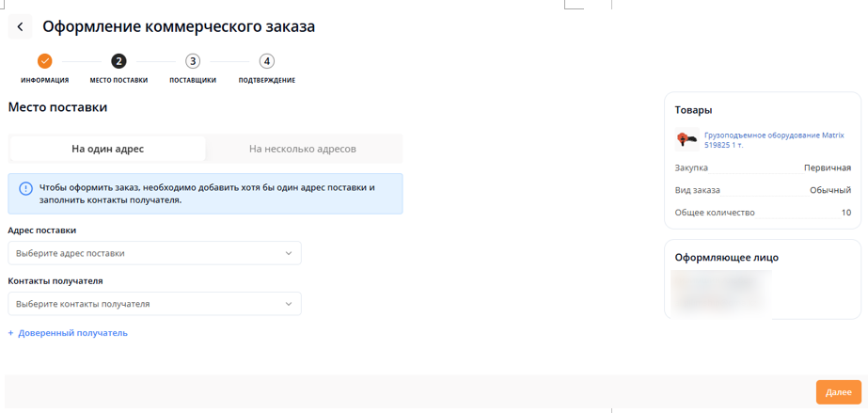Click the 'Место поставки' step label
This screenshot has height=413, width=868.
pyautogui.click(x=118, y=80)
